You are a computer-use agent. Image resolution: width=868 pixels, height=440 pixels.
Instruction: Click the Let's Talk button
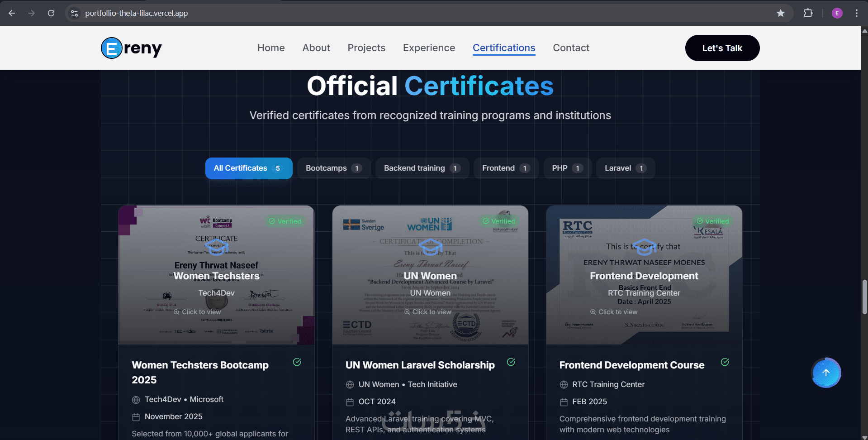coord(722,48)
